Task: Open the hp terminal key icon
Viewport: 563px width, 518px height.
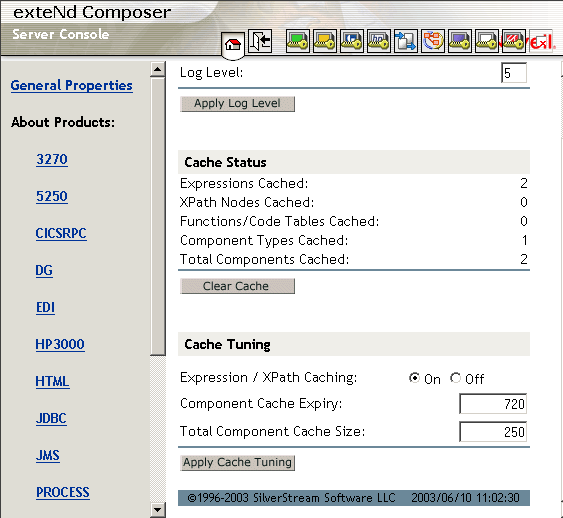Action: coord(378,41)
